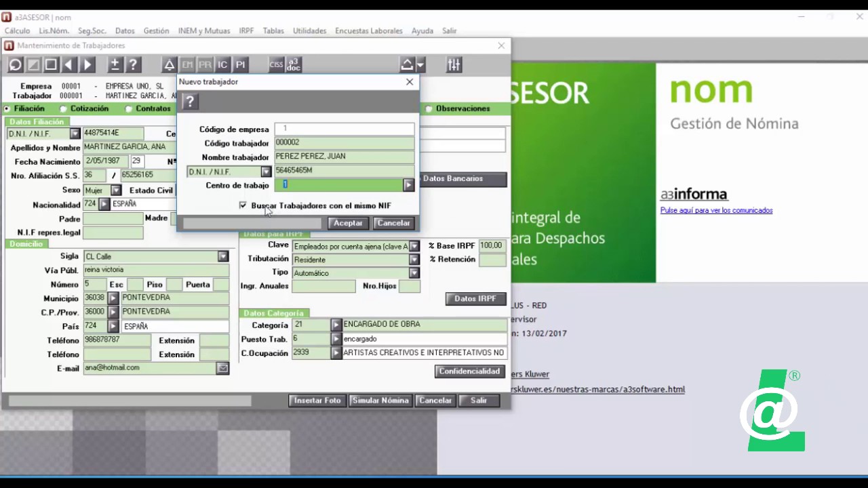Open the Nacionalidad lookup arrow

pyautogui.click(x=104, y=204)
